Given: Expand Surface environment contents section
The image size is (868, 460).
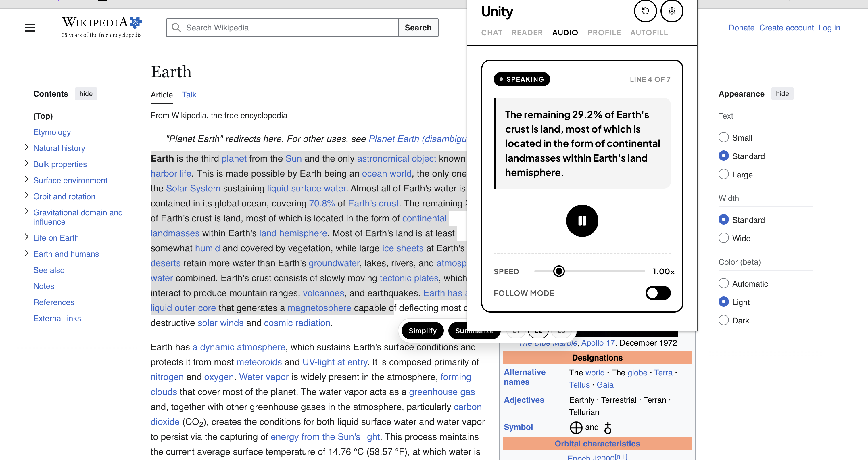Looking at the screenshot, I should click(27, 180).
